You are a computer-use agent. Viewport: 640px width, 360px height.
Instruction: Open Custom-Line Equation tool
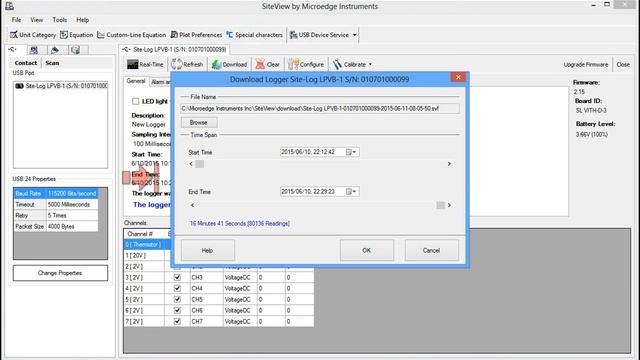pyautogui.click(x=131, y=35)
